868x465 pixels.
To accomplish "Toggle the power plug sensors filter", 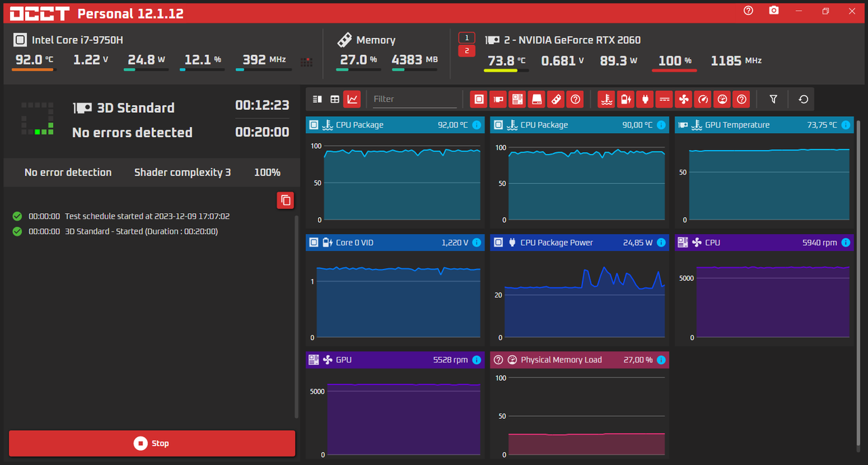I will (645, 99).
